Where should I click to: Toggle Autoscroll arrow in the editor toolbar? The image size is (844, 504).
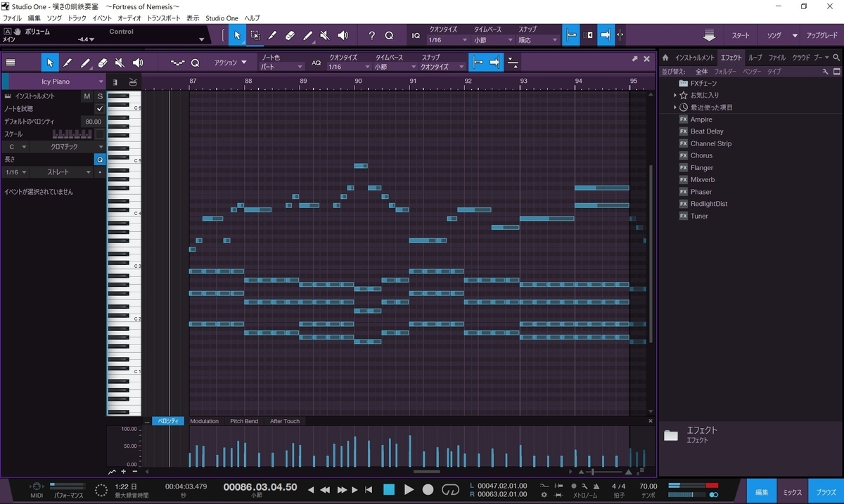495,63
